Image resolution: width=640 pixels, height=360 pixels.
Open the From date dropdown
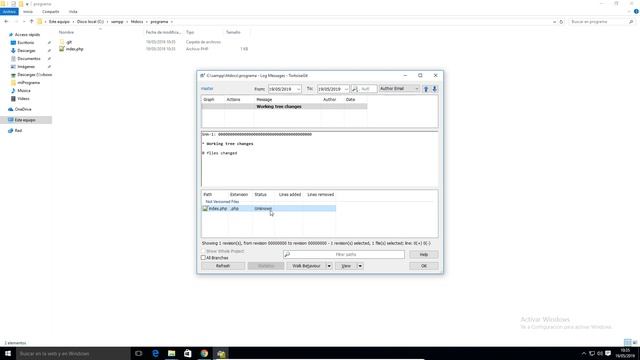click(298, 89)
